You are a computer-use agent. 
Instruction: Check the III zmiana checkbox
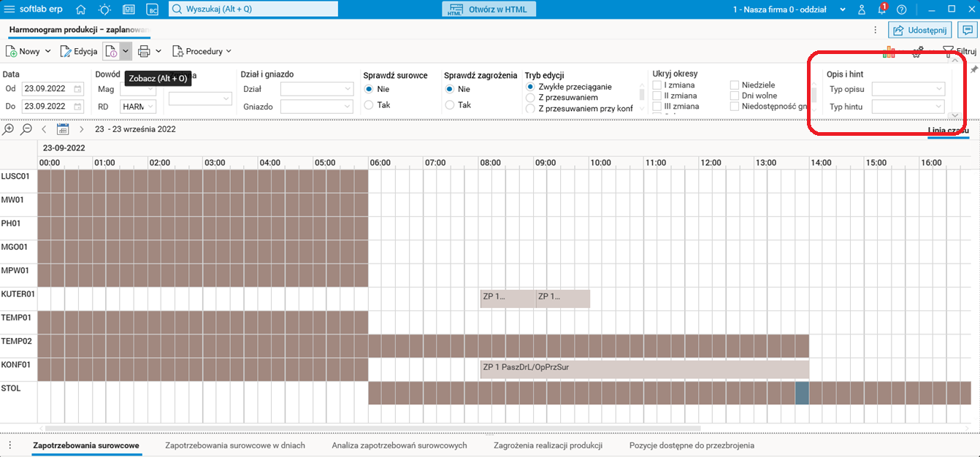[657, 107]
